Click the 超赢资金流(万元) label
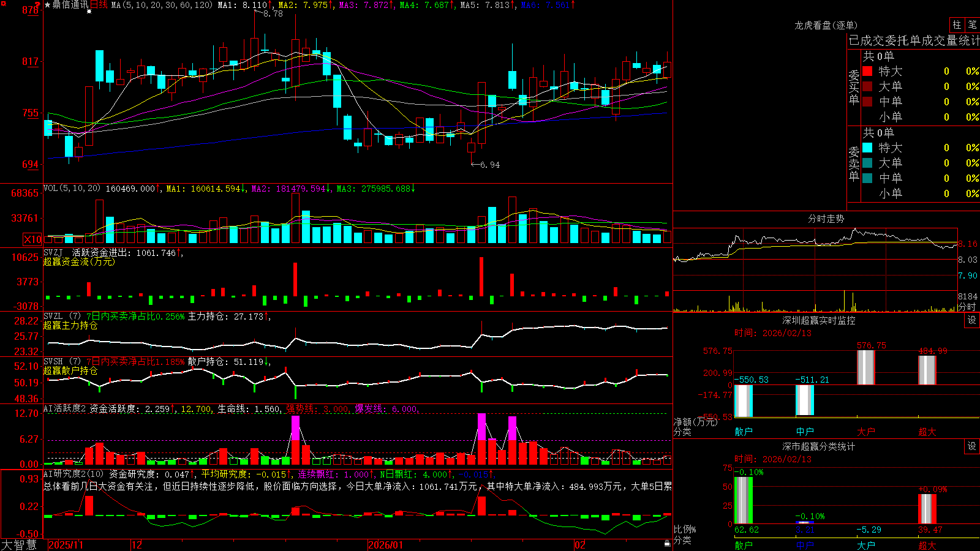The image size is (980, 551). click(79, 261)
